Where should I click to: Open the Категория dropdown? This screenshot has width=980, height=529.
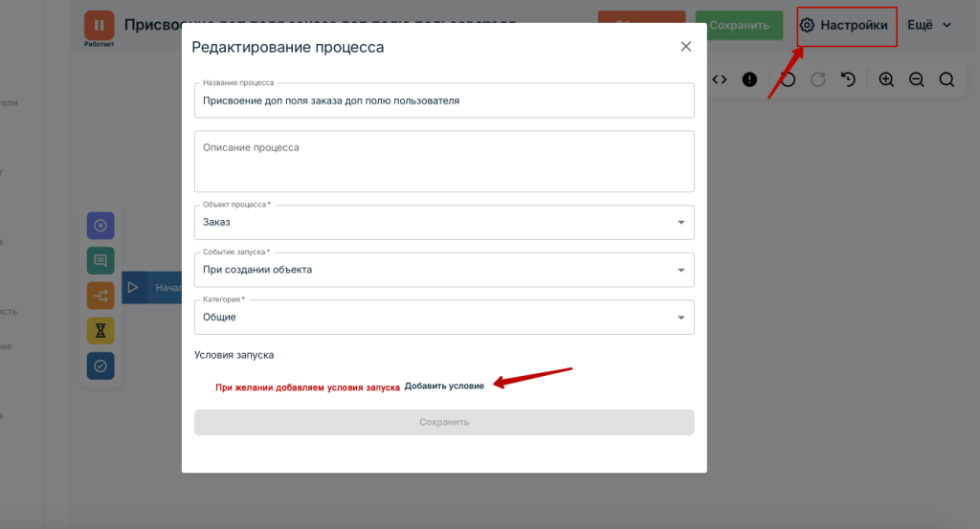(444, 318)
